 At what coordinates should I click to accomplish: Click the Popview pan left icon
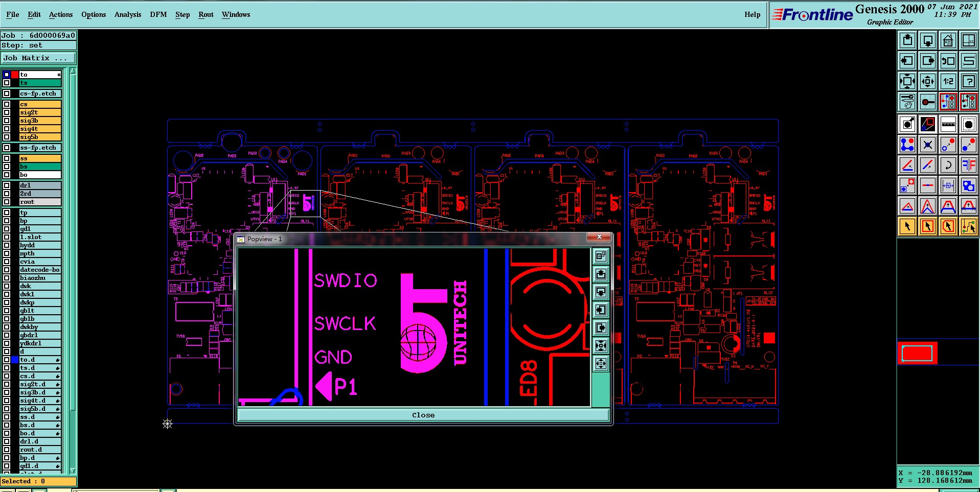pos(601,310)
